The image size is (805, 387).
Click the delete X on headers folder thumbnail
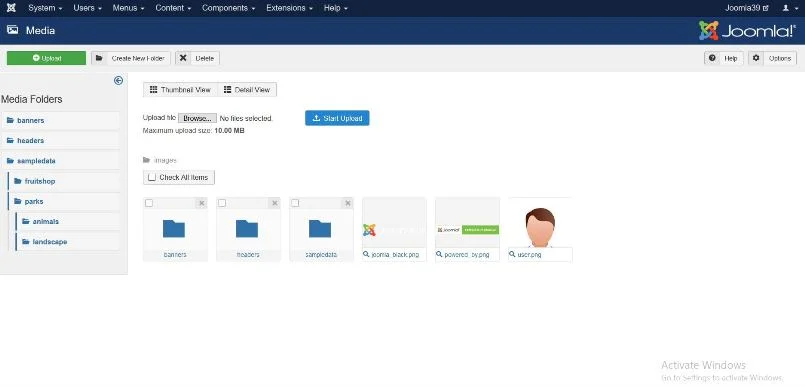pos(275,203)
